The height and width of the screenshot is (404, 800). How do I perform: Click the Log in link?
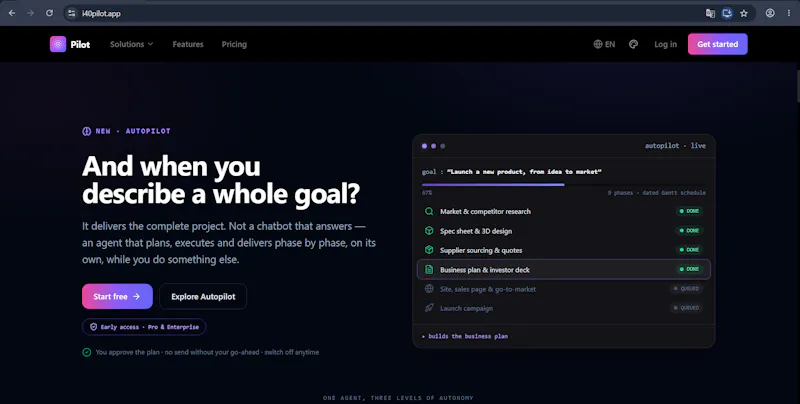665,44
